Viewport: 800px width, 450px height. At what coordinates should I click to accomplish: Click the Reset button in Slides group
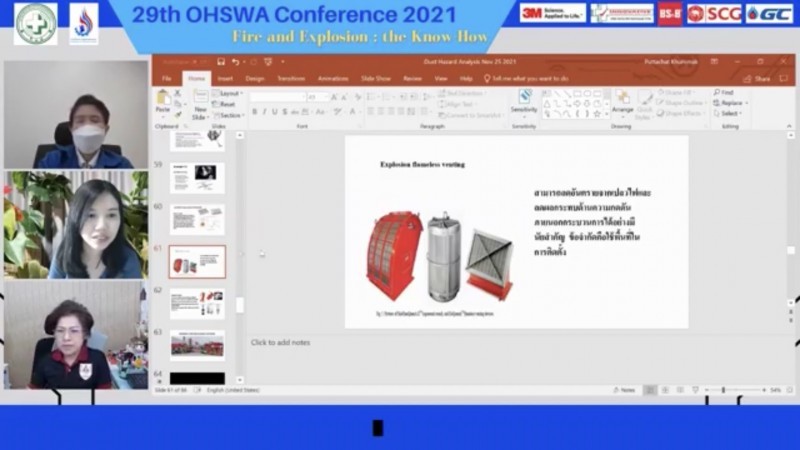(x=227, y=104)
